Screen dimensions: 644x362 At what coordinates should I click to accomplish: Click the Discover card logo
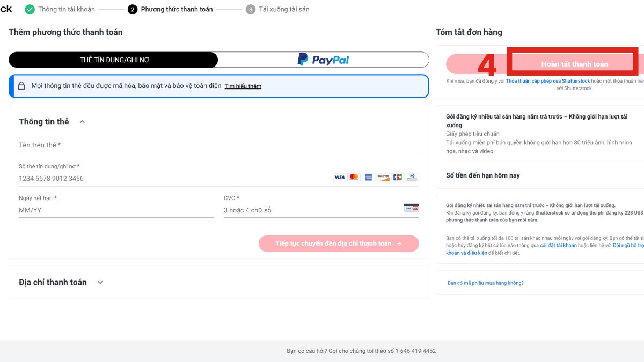click(383, 177)
